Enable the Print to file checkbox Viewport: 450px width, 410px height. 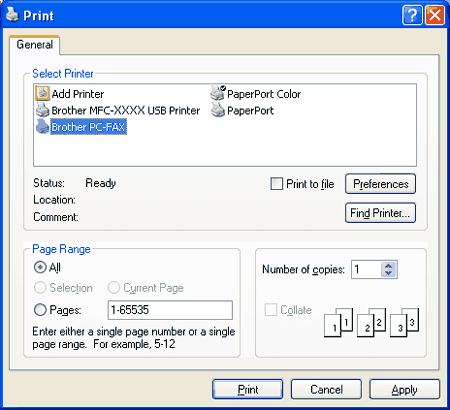(276, 184)
